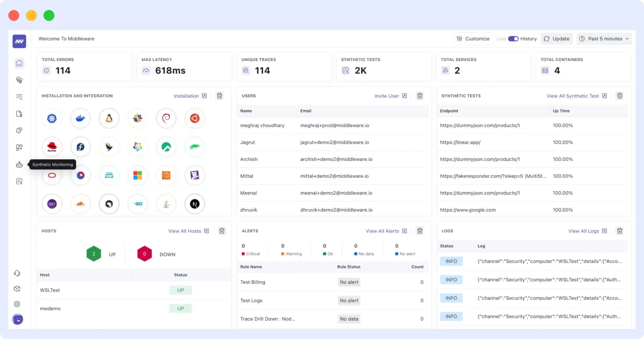This screenshot has width=644, height=339.
Task: Select the Fedora integration icon
Action: click(x=80, y=147)
